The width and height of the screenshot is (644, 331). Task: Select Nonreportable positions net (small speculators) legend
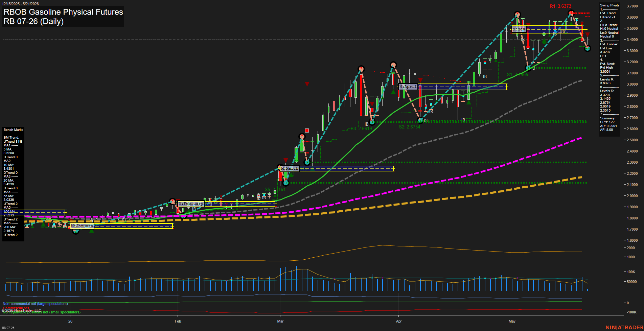(x=41, y=312)
